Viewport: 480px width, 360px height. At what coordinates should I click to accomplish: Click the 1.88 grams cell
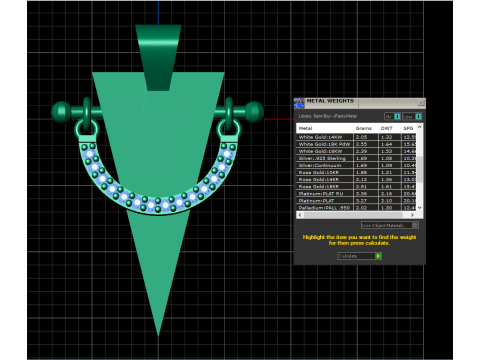(x=366, y=172)
